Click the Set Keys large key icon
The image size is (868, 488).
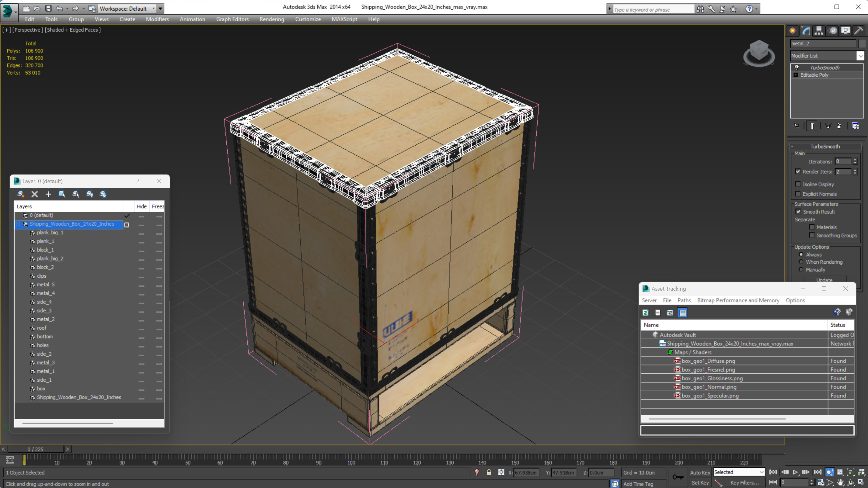(678, 477)
